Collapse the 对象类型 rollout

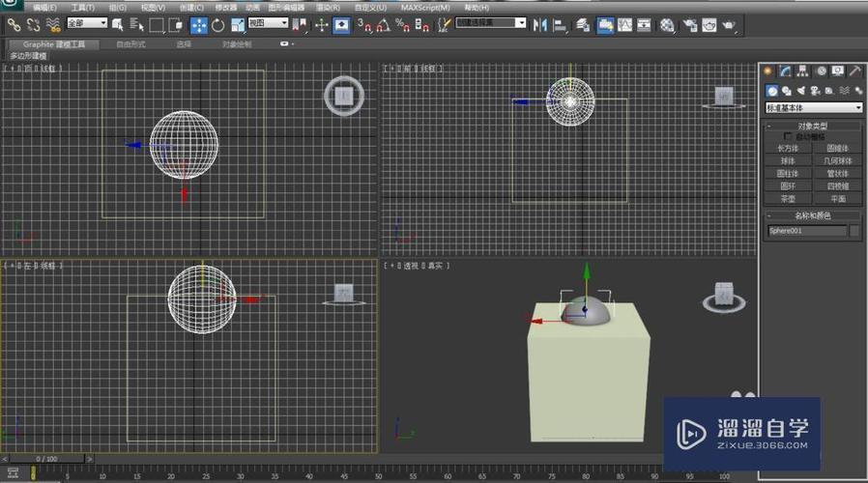(812, 127)
